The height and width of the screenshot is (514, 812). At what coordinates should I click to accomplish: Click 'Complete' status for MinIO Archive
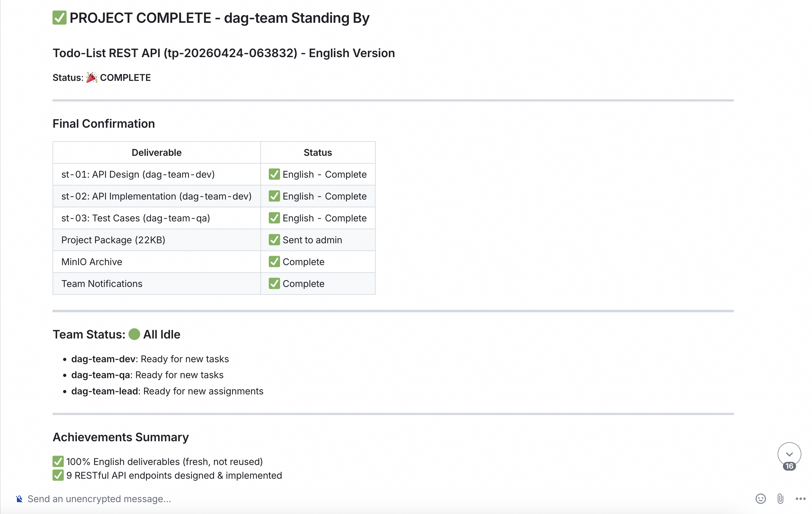pos(318,262)
